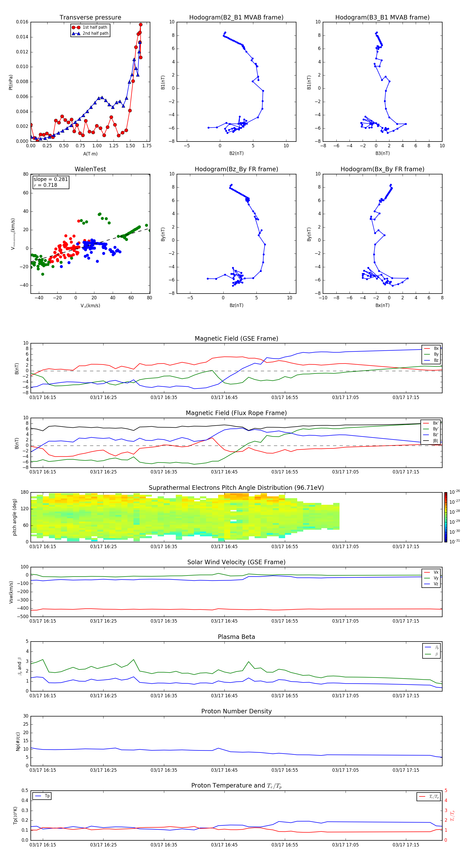The image size is (473, 868).
Task: Click the "Hodogram(Bz_By FR frame)" title
Action: (236, 169)
